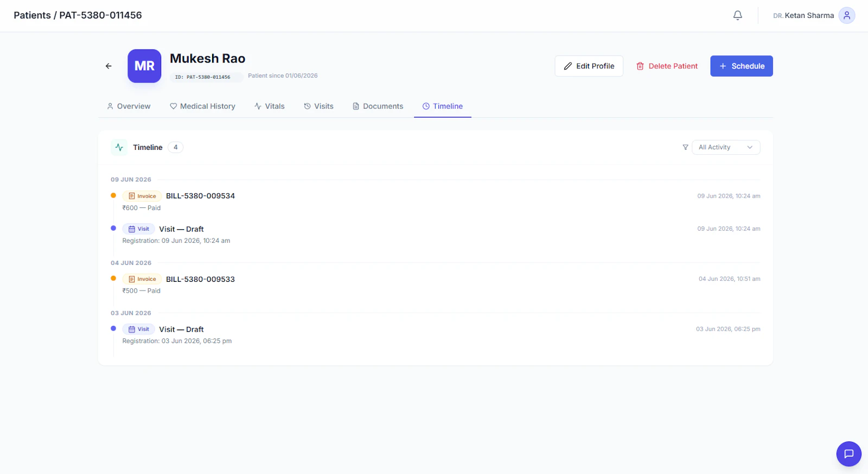Click Invoice badge for BILL-5380-009534

[x=142, y=196]
